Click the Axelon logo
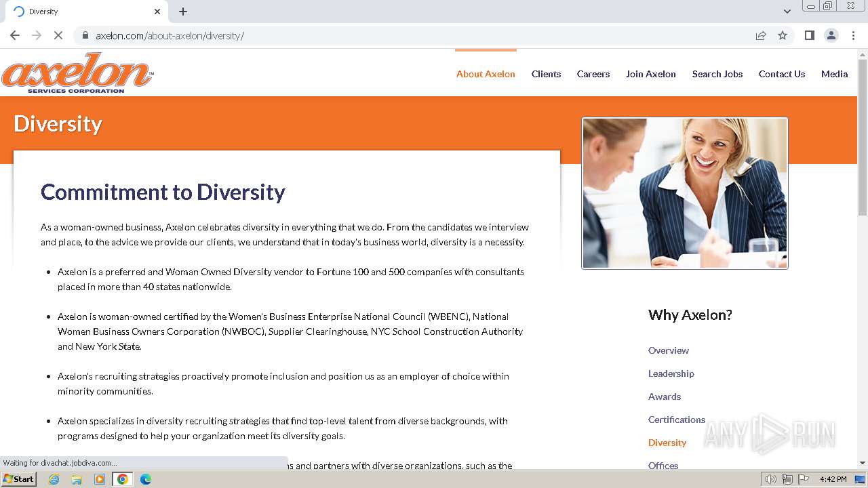Viewport: 868px width, 488px height. click(x=77, y=73)
